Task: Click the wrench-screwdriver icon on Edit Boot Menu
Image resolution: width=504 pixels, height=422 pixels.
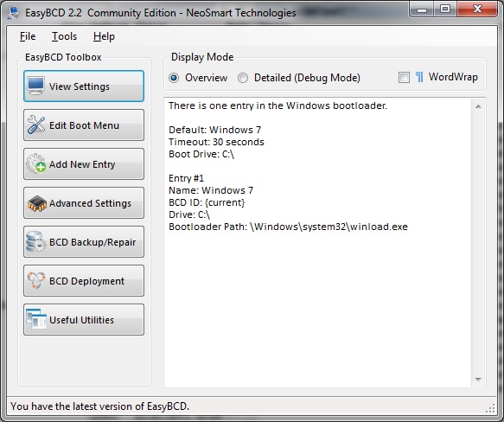Action: pyautogui.click(x=36, y=125)
